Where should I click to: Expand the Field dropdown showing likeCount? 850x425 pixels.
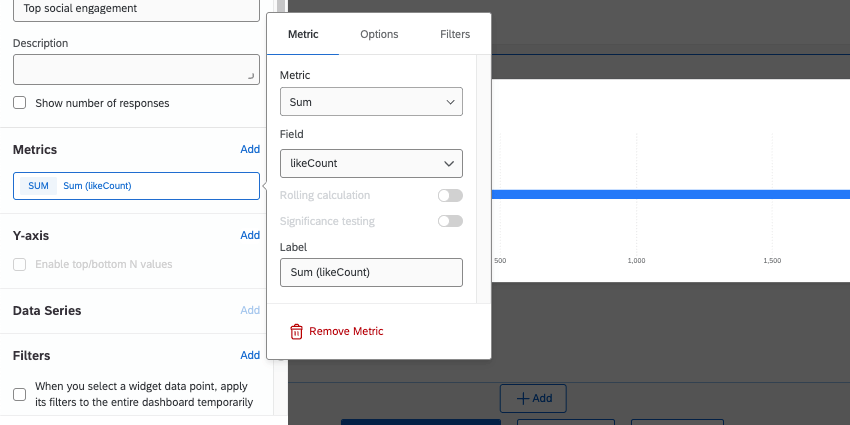click(x=371, y=163)
